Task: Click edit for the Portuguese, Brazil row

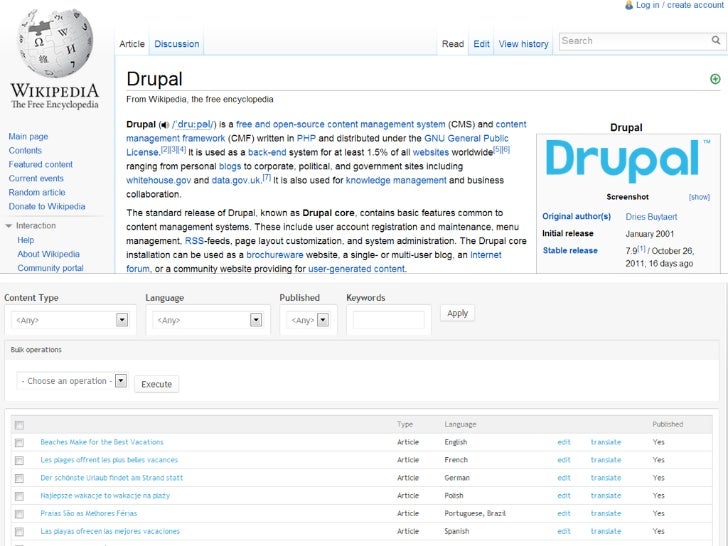Action: click(x=564, y=514)
